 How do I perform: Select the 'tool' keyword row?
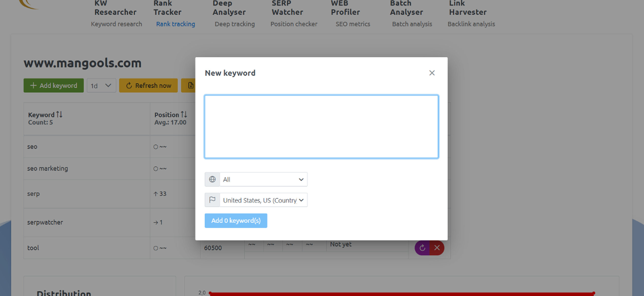[87, 248]
